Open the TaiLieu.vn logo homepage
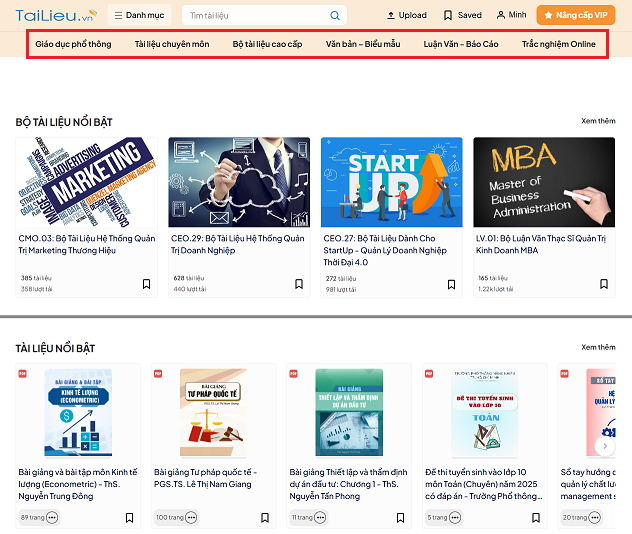This screenshot has width=632, height=534. tap(56, 15)
